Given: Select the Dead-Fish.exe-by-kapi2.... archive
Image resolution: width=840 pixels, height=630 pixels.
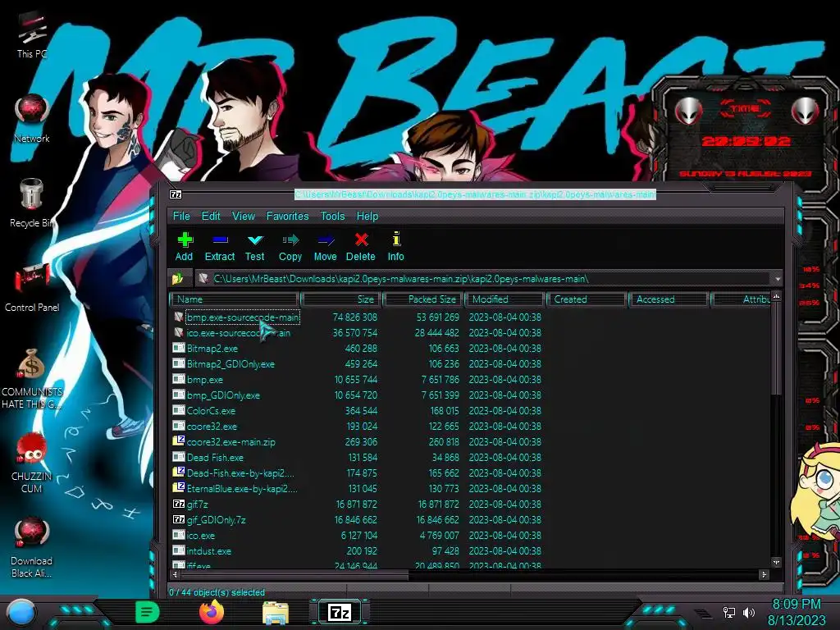Looking at the screenshot, I should [240, 473].
